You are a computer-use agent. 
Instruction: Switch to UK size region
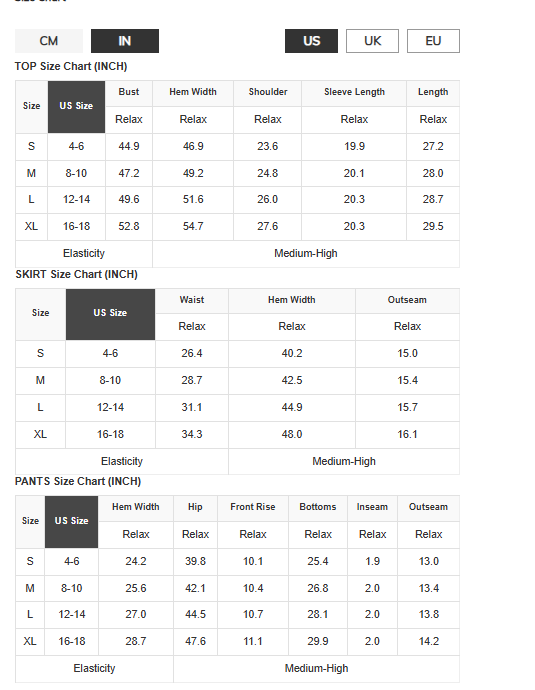(372, 41)
